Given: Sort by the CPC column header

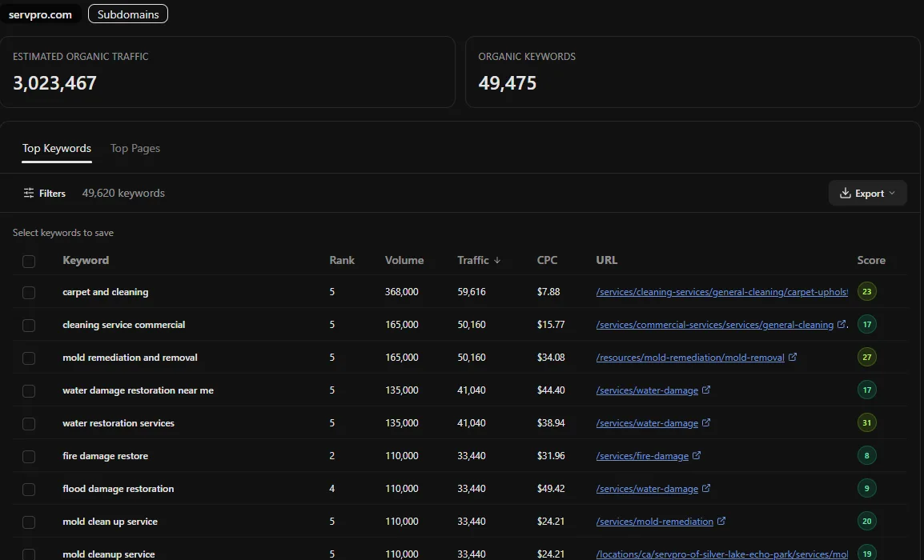Looking at the screenshot, I should pyautogui.click(x=547, y=260).
